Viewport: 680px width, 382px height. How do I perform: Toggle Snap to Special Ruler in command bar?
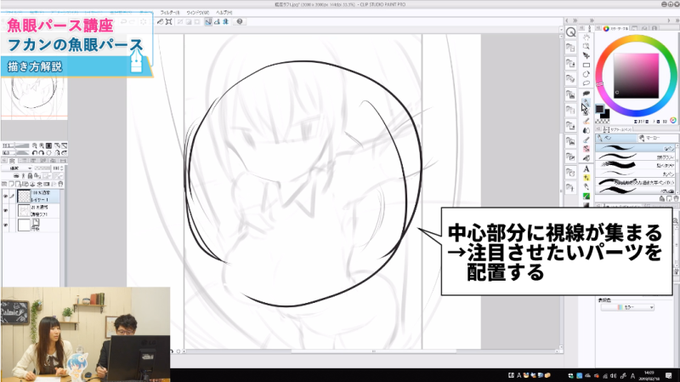[217, 22]
